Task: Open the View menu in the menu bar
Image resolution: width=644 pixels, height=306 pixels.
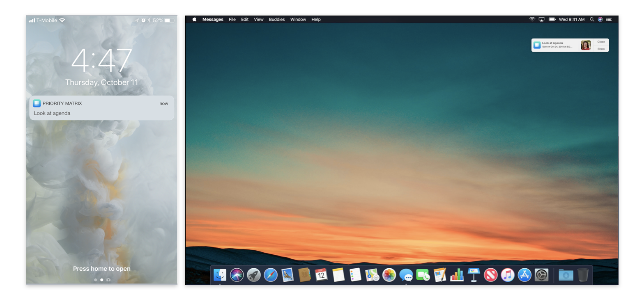Action: (258, 19)
